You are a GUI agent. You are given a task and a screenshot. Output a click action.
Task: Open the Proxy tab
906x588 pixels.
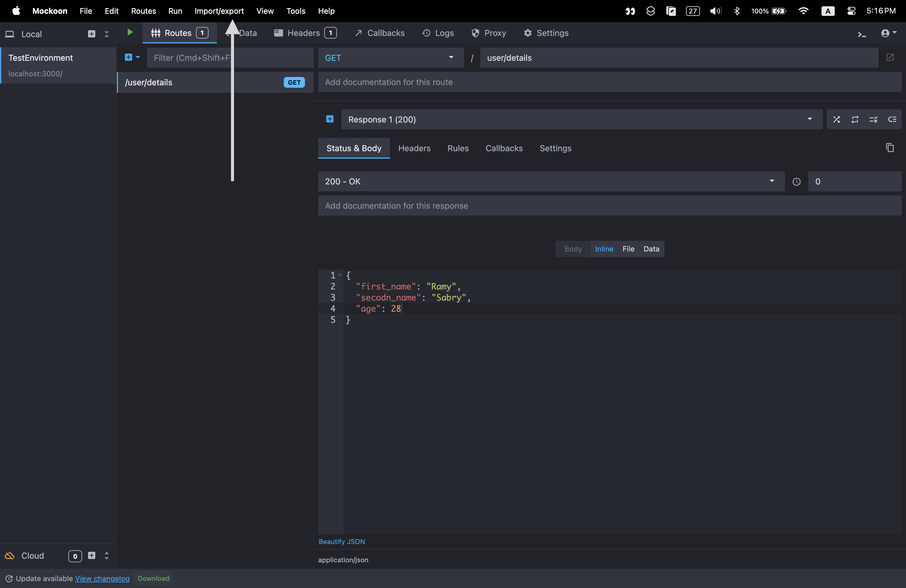(x=488, y=33)
